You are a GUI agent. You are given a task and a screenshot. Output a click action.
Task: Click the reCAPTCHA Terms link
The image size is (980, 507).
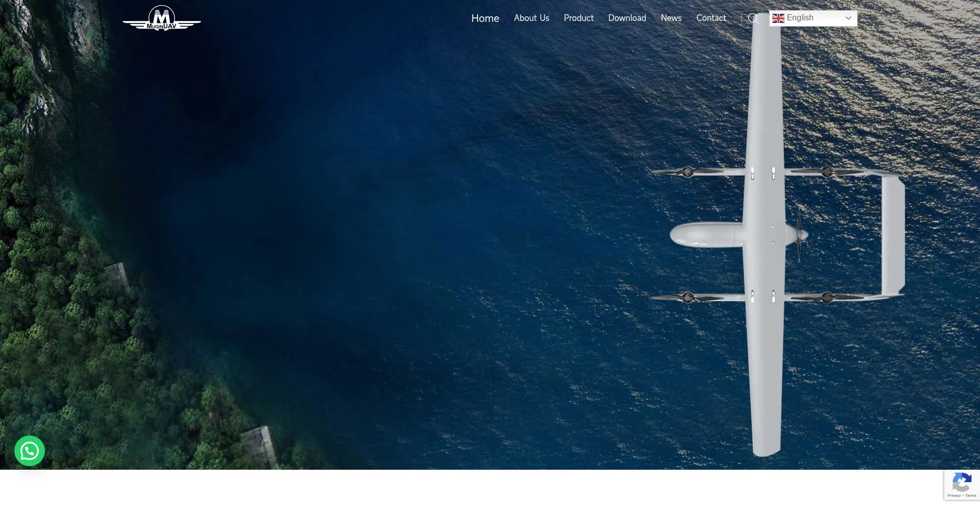pyautogui.click(x=970, y=496)
